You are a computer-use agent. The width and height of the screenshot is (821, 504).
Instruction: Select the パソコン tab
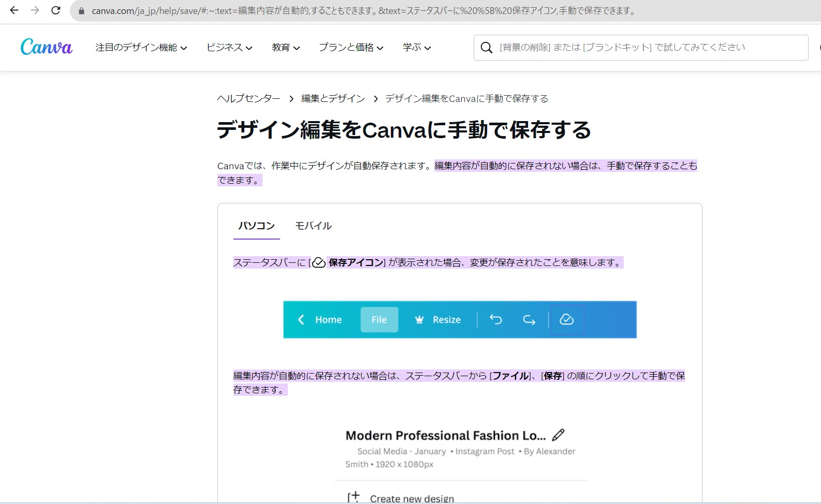click(256, 226)
